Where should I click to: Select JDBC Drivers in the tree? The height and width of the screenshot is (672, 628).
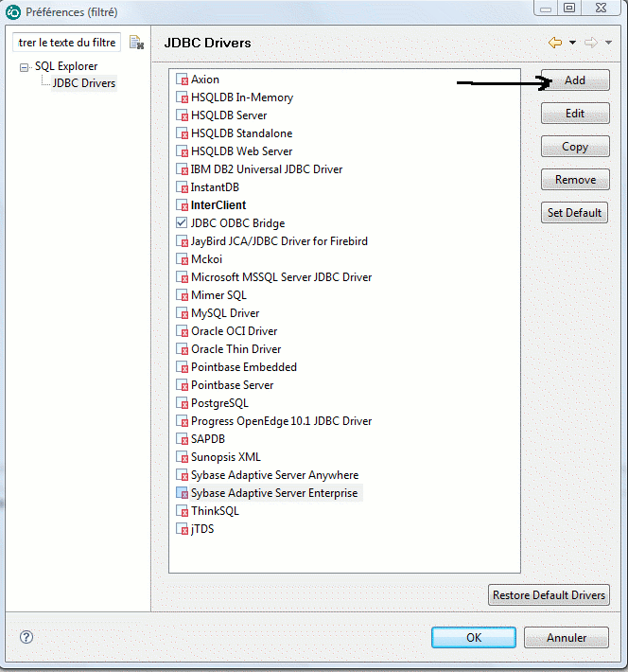pyautogui.click(x=84, y=82)
